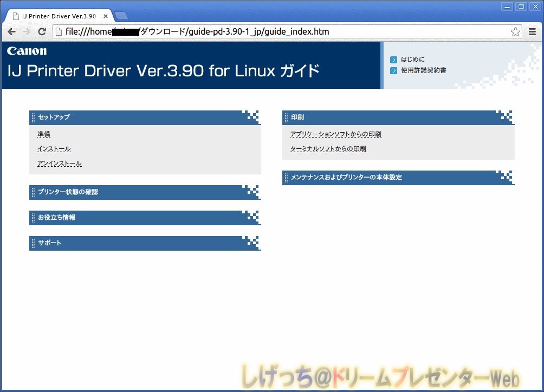Expand the プリンター状態の確認 section
This screenshot has height=392, width=544.
click(145, 192)
